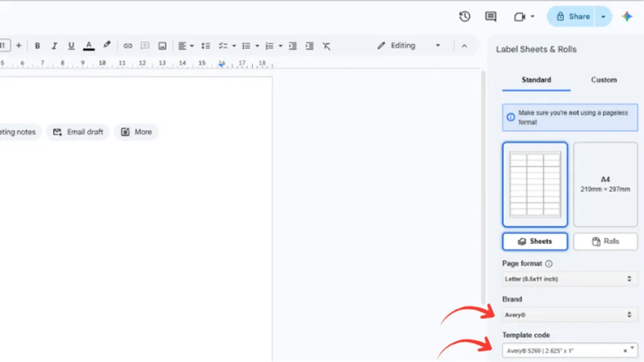The image size is (644, 362).
Task: Open Brand Avery dropdown
Action: point(570,315)
